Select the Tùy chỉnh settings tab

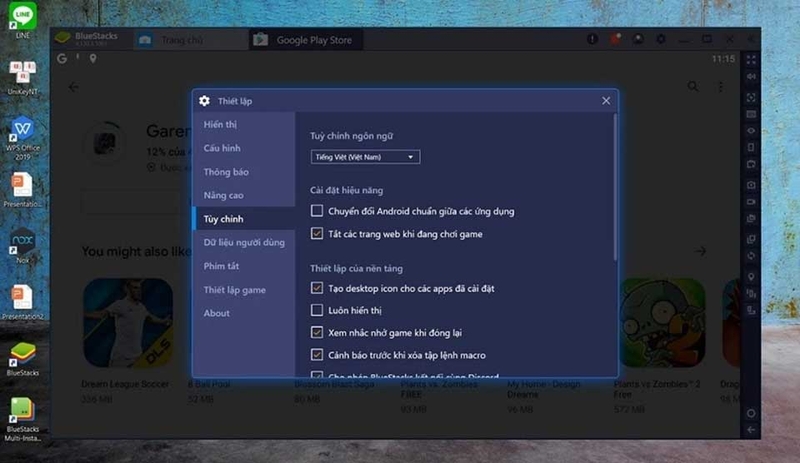(244, 218)
